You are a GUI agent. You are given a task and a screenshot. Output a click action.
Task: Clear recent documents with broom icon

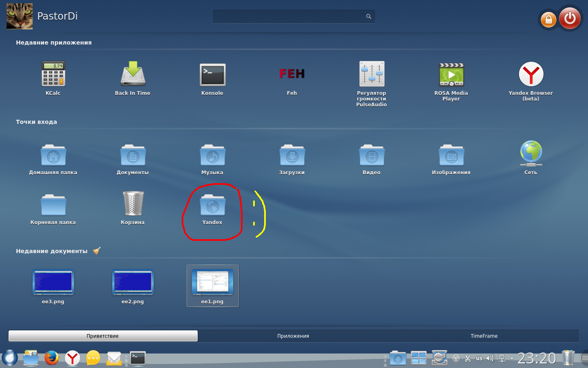(97, 251)
